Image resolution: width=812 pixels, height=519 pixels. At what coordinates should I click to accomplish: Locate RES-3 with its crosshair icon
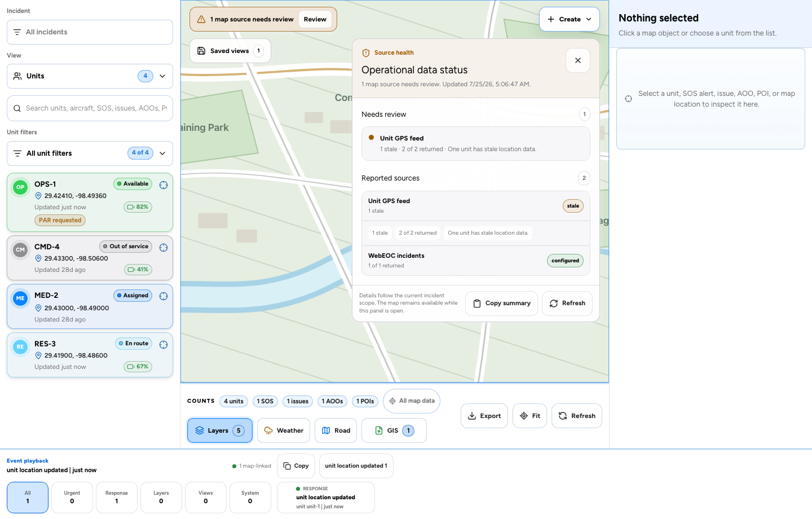pos(164,345)
